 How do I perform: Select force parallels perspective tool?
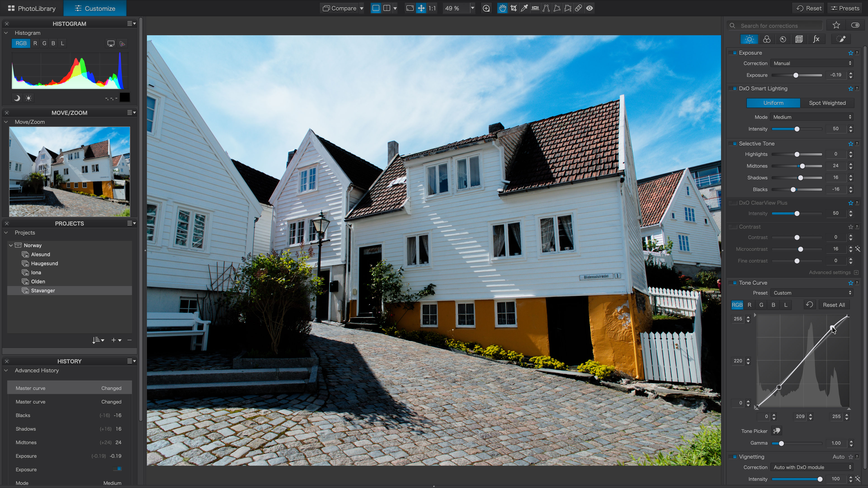[x=546, y=8]
